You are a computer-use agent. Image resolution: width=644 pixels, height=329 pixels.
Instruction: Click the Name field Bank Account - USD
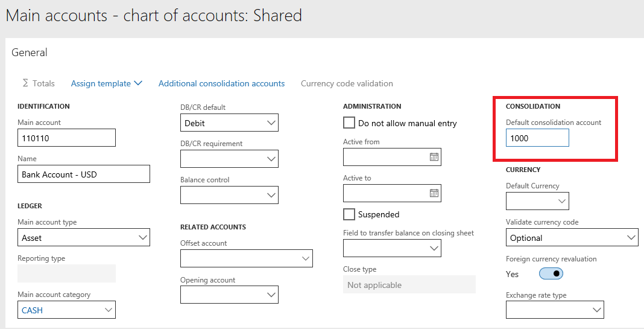pos(84,174)
